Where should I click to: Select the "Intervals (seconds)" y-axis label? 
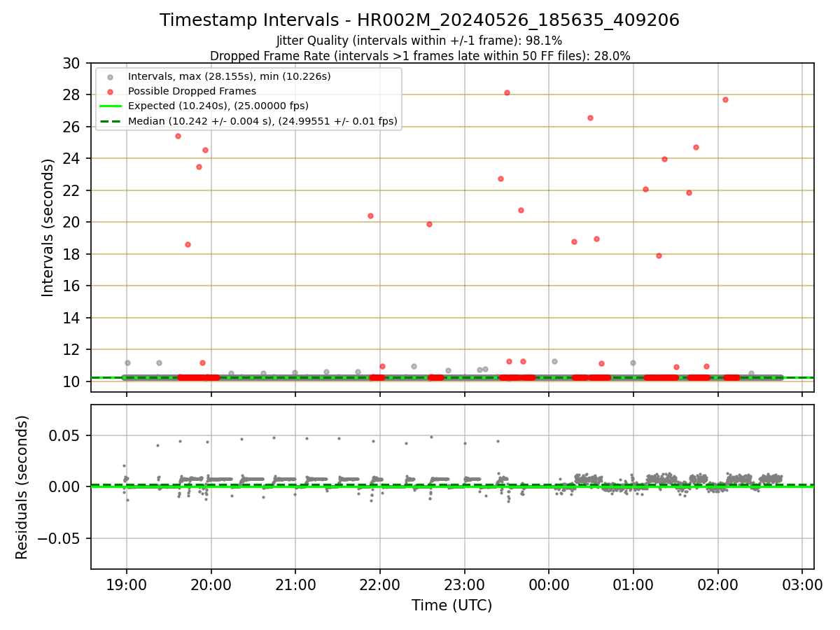pyautogui.click(x=48, y=227)
